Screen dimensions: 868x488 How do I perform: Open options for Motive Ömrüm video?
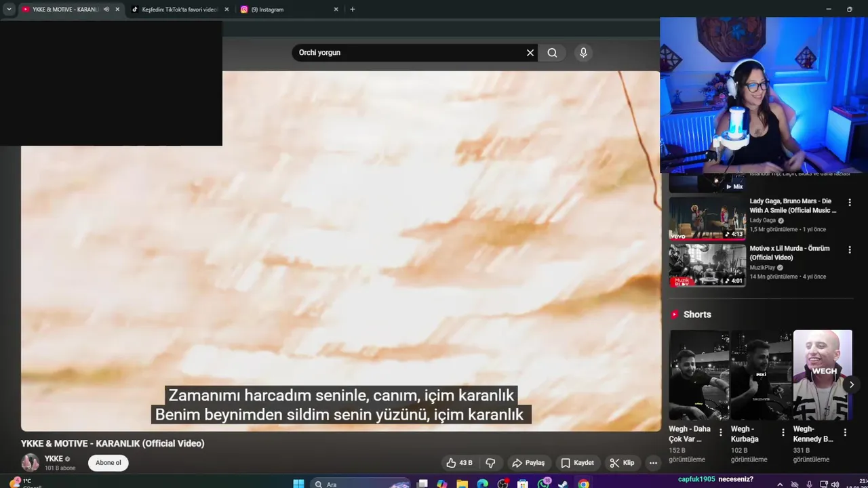click(x=850, y=249)
